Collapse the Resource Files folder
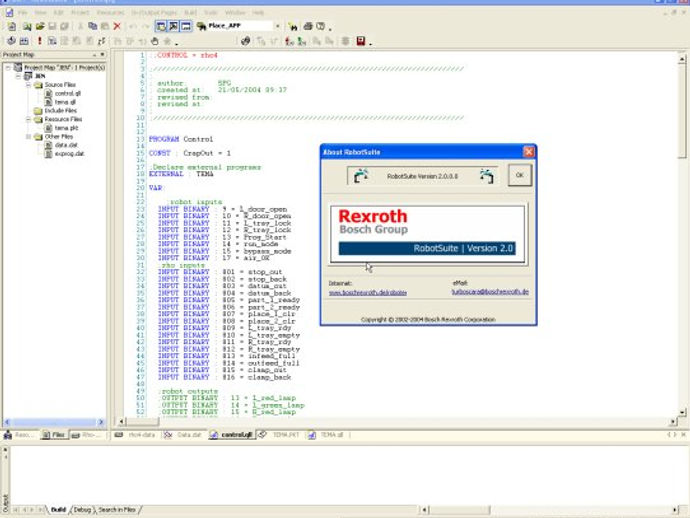 28,119
